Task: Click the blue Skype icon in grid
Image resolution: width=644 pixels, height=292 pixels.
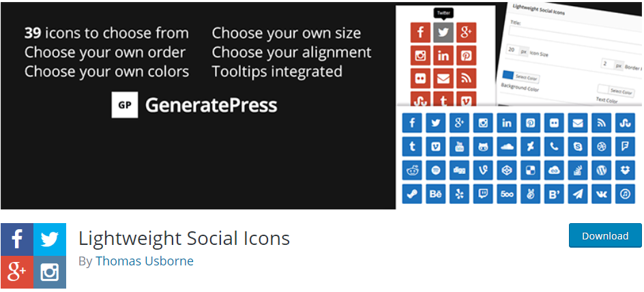Action: click(x=577, y=146)
